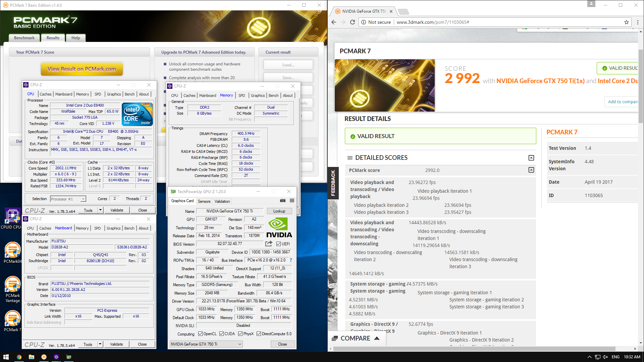Click the webpage vertical scrollbar thumb

pyautogui.click(x=641, y=86)
